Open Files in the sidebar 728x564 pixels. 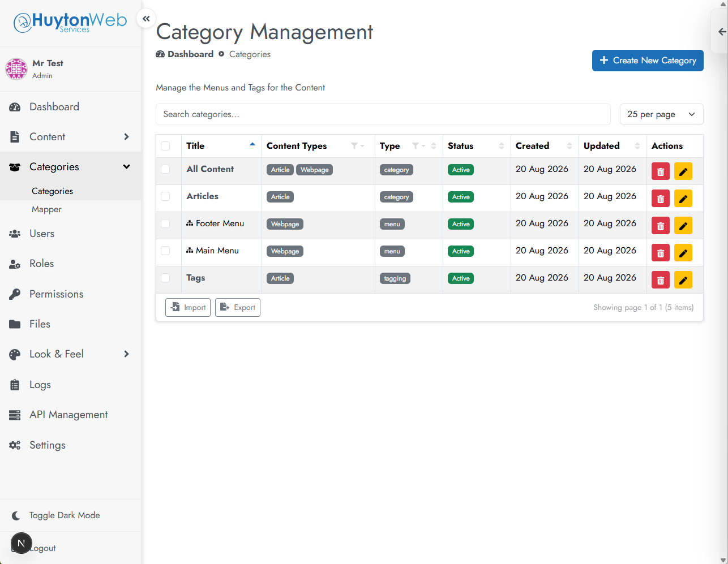coord(71,324)
